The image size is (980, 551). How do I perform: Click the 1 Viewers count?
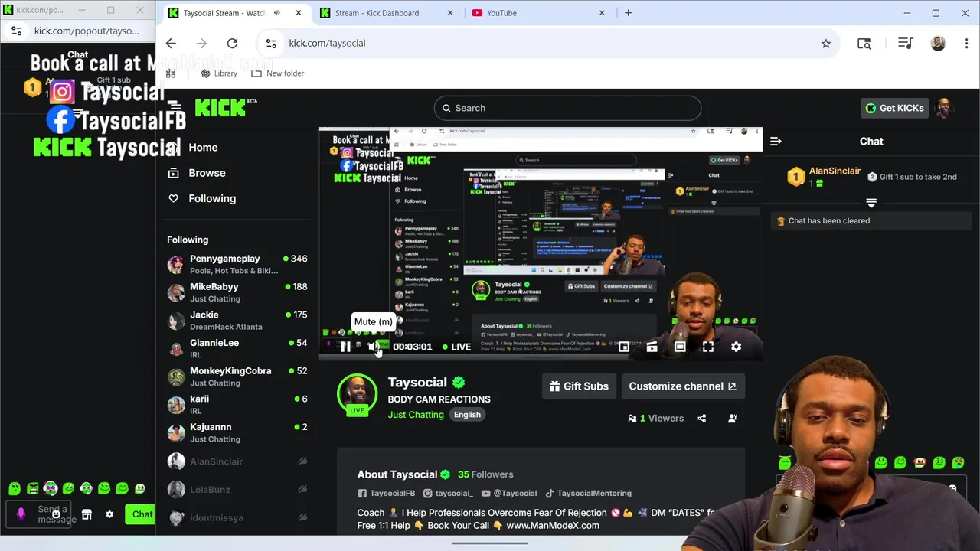pyautogui.click(x=655, y=419)
